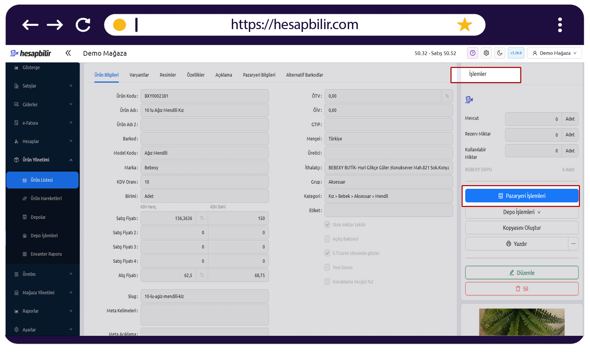
Task: Toggle Stok miktar takibi checkbox
Action: (327, 225)
